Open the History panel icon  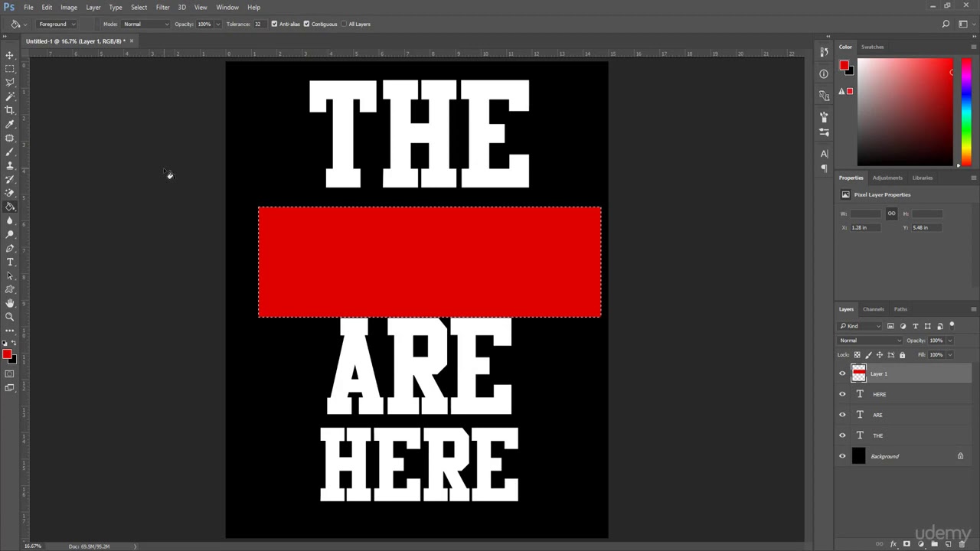click(x=824, y=52)
